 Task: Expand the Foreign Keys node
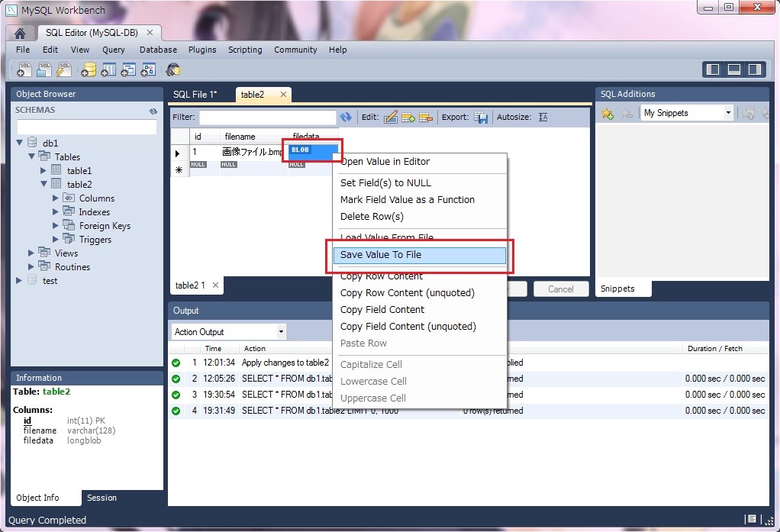[x=55, y=225]
